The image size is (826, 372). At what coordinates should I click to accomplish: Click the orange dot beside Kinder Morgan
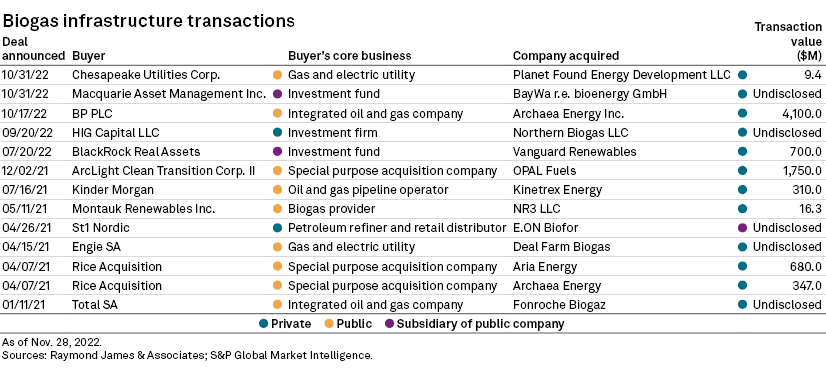pyautogui.click(x=277, y=190)
